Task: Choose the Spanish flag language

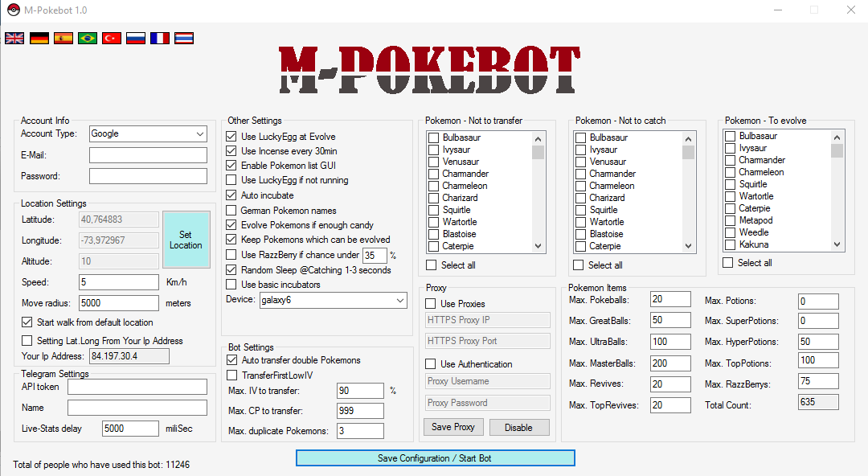Action: (63, 39)
